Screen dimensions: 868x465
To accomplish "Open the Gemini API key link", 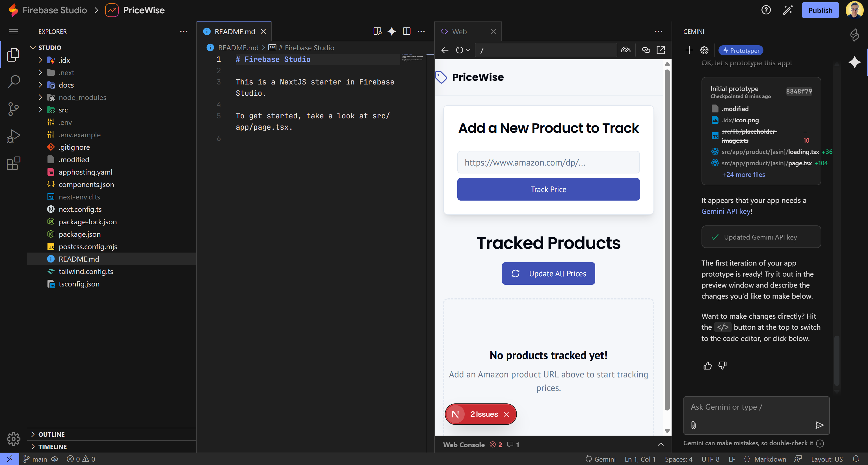I will coord(726,212).
